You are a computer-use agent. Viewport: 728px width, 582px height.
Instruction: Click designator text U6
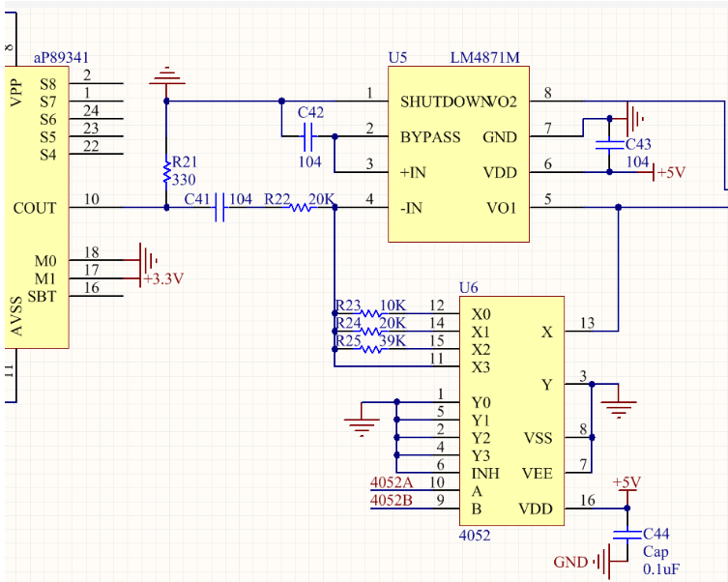(x=469, y=288)
